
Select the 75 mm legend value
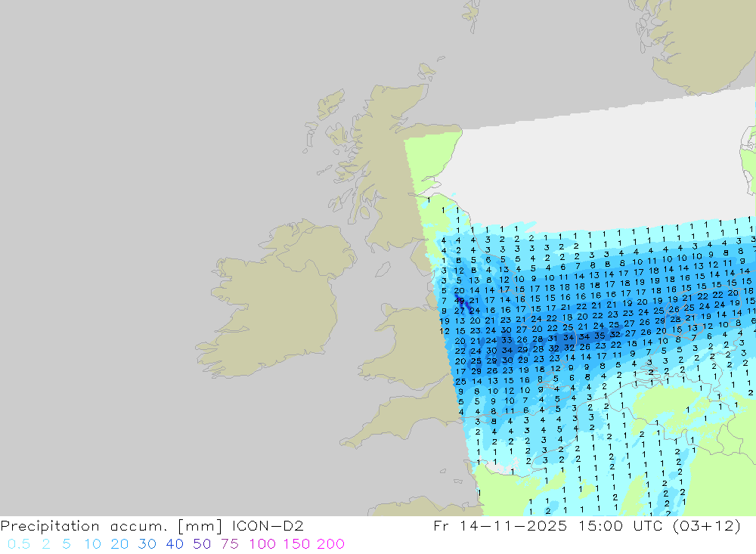coord(230,544)
